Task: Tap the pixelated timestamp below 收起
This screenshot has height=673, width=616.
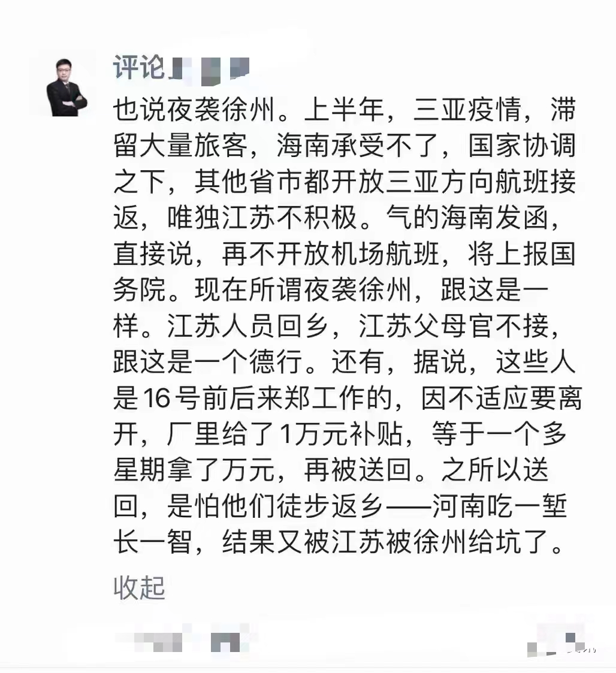Action: tap(149, 642)
